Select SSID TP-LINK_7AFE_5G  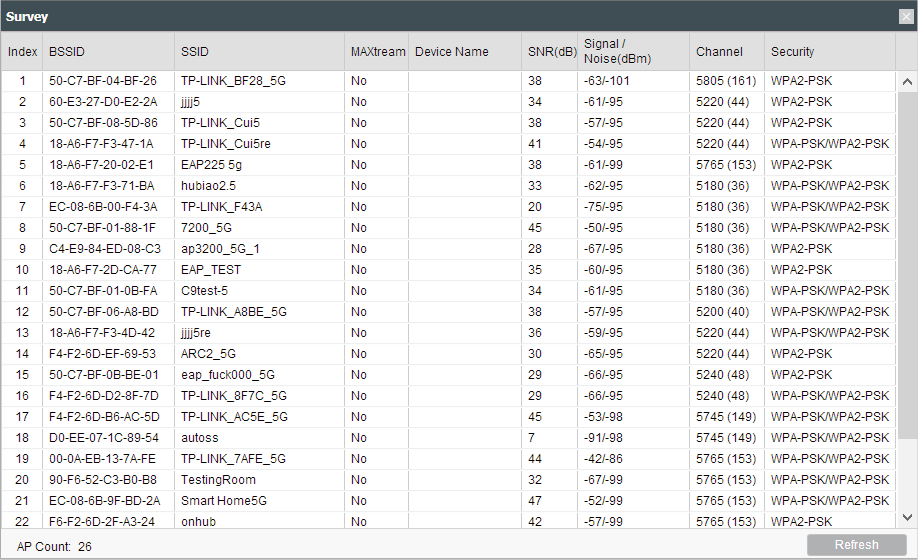coord(233,459)
